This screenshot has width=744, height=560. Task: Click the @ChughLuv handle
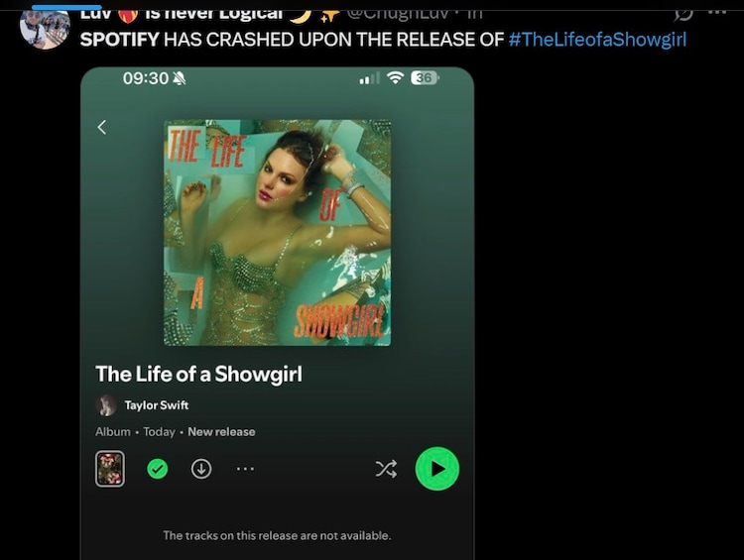[x=398, y=14]
